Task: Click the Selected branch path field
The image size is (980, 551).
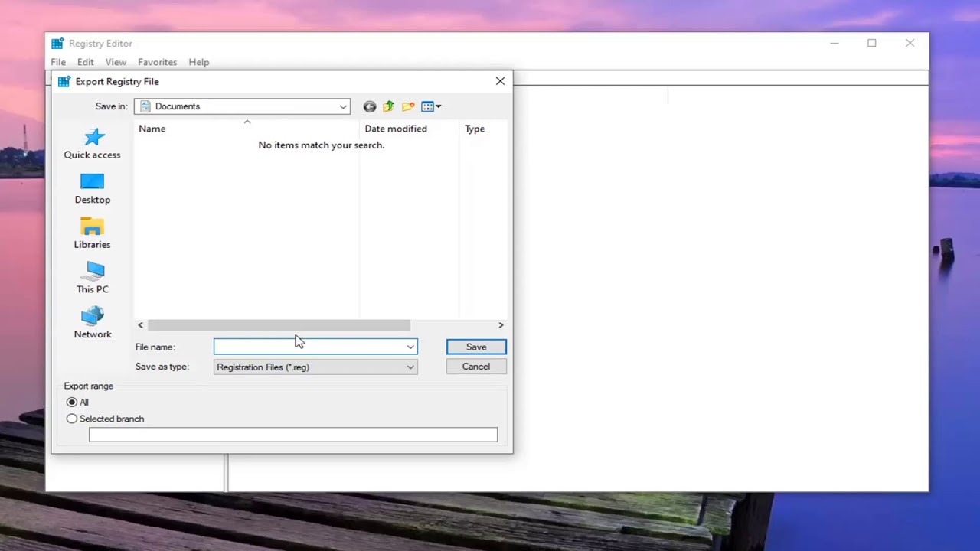Action: (x=293, y=435)
